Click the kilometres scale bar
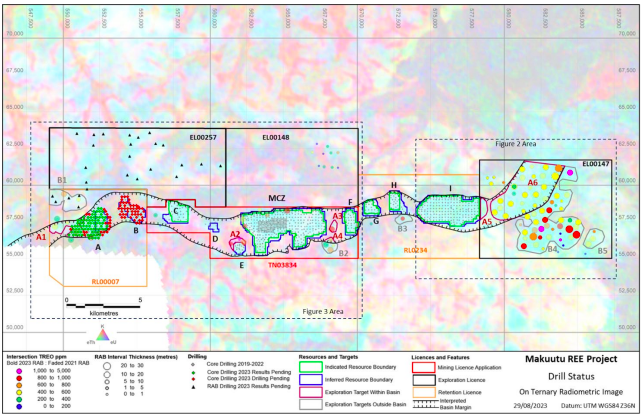The width and height of the screenshot is (644, 418). click(103, 305)
